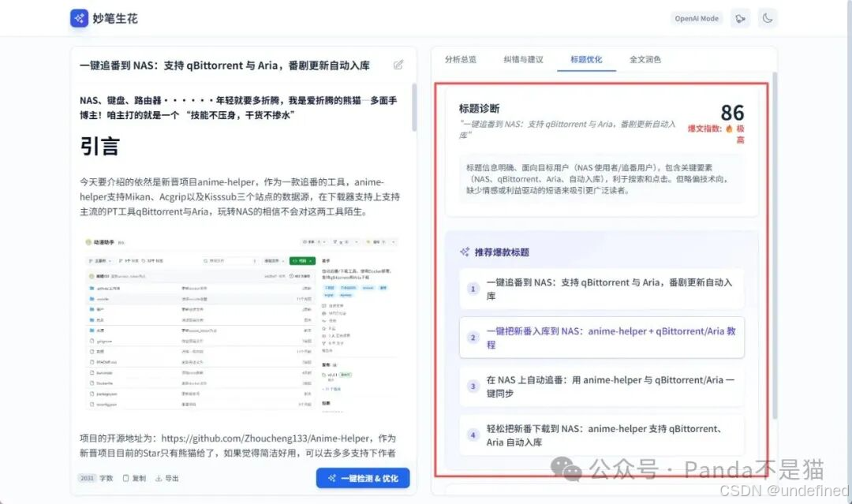The height and width of the screenshot is (504, 852).
Task: Click the 妙笔生花 brand name text
Action: pyautogui.click(x=115, y=18)
